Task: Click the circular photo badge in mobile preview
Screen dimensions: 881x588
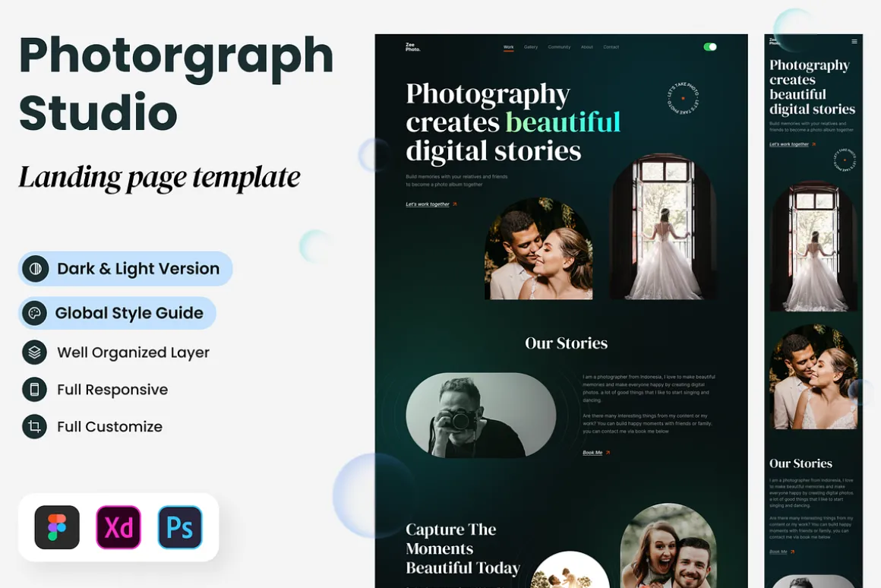Action: [x=845, y=160]
